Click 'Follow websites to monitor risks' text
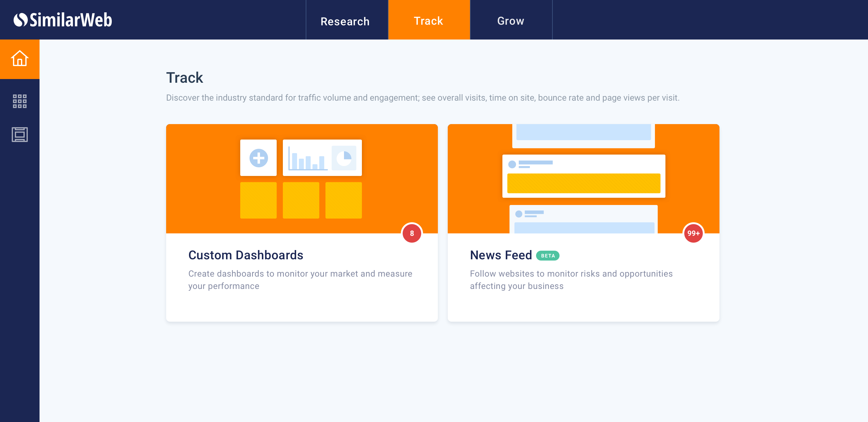 click(x=571, y=280)
